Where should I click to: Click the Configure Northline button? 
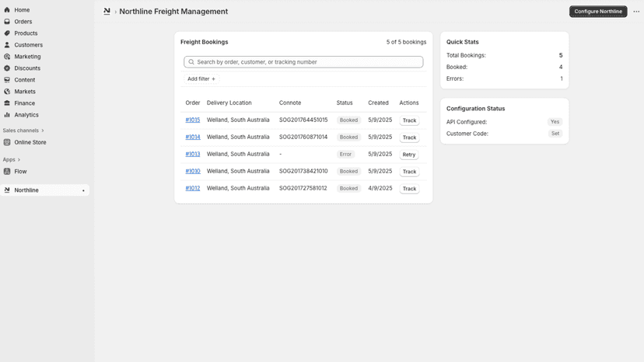(x=598, y=12)
